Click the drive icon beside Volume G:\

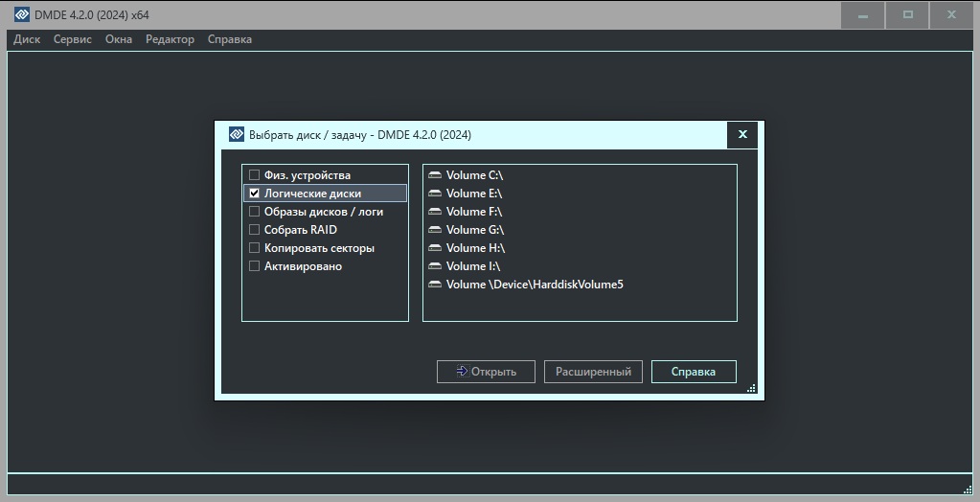coord(436,230)
